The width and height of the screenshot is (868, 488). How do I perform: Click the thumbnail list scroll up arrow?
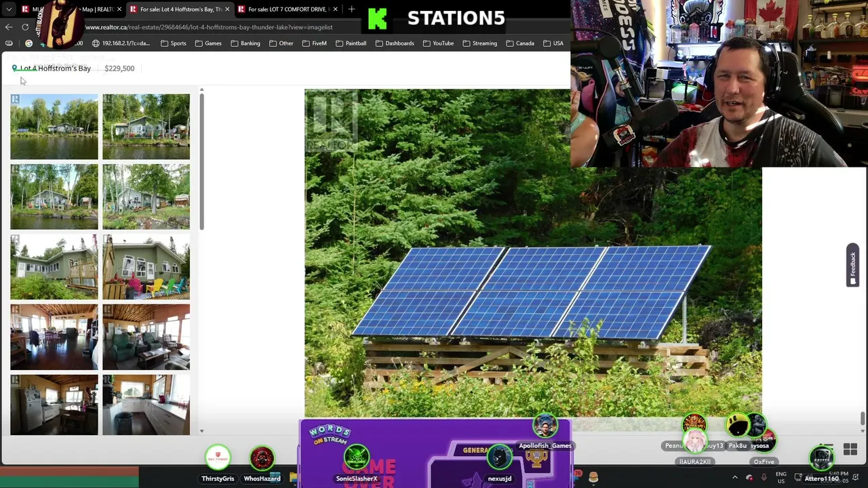click(201, 90)
